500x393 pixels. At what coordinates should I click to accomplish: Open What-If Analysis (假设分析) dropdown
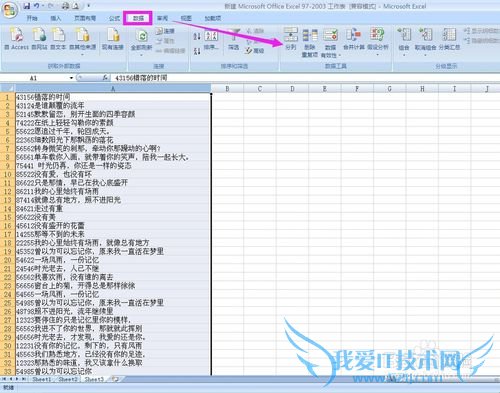[x=378, y=41]
